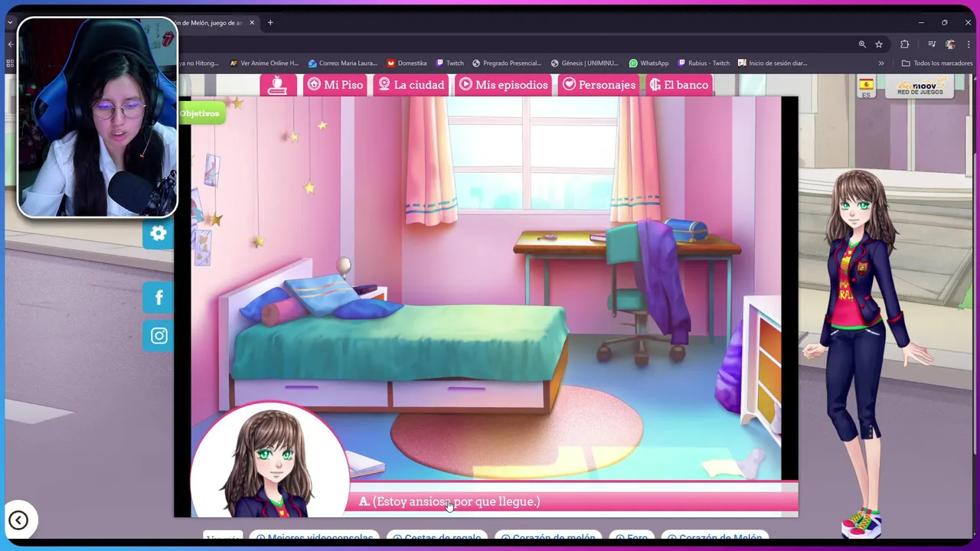The width and height of the screenshot is (980, 551).
Task: Open the Mi Piso menu
Action: click(x=335, y=85)
